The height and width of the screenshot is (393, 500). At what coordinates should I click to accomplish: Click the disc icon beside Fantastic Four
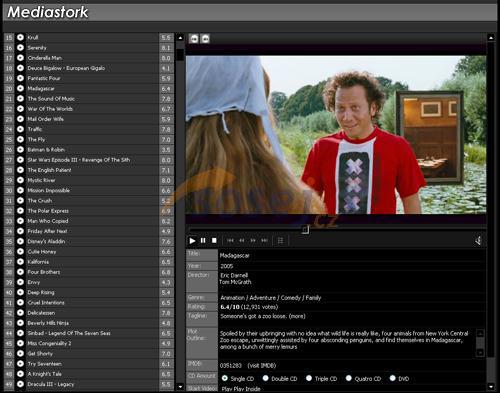pos(20,78)
